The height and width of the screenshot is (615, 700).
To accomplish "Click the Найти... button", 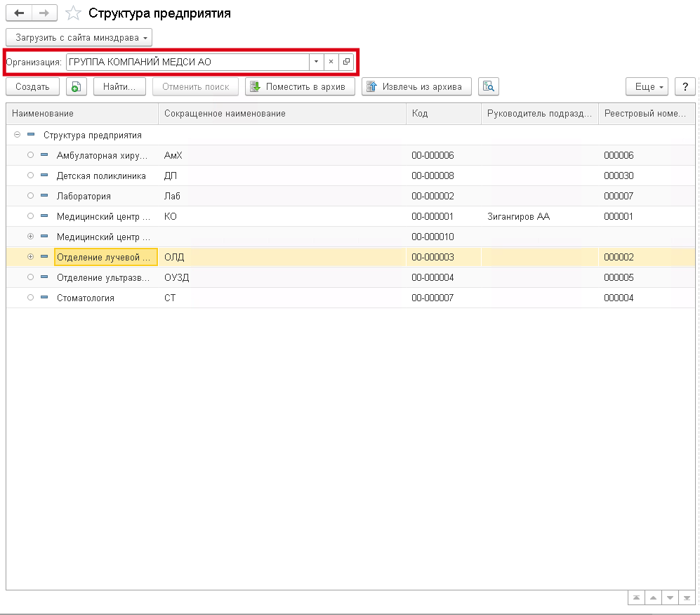I will [119, 86].
